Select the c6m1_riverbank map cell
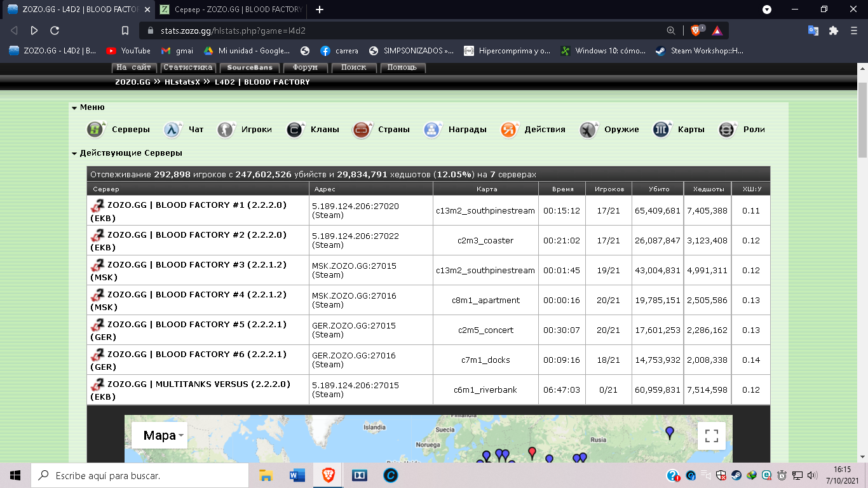The height and width of the screenshot is (488, 868). tap(485, 390)
